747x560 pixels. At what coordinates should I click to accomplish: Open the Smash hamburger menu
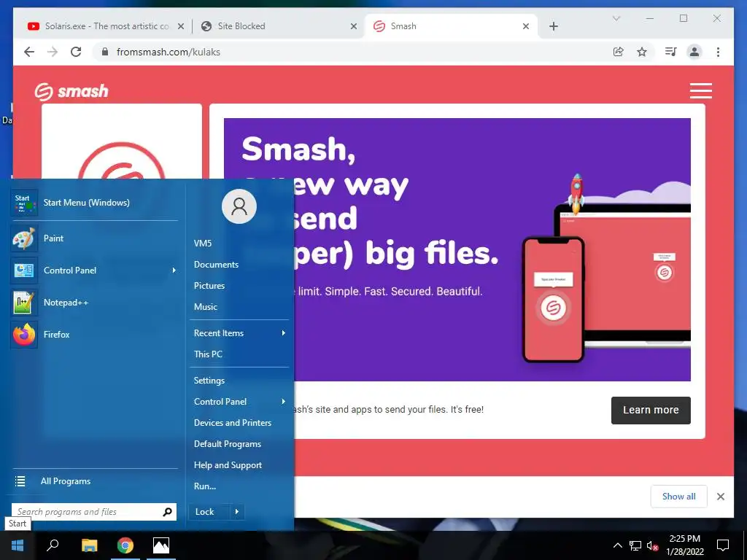click(701, 90)
